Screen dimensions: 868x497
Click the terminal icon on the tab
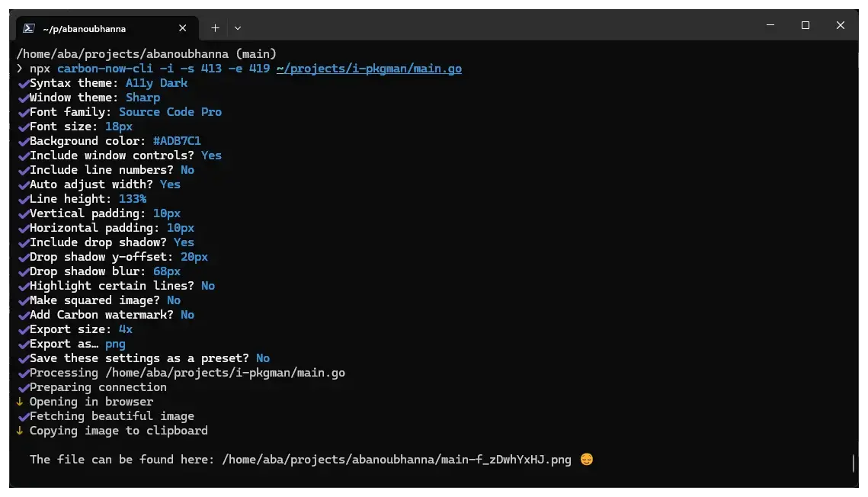tap(29, 27)
